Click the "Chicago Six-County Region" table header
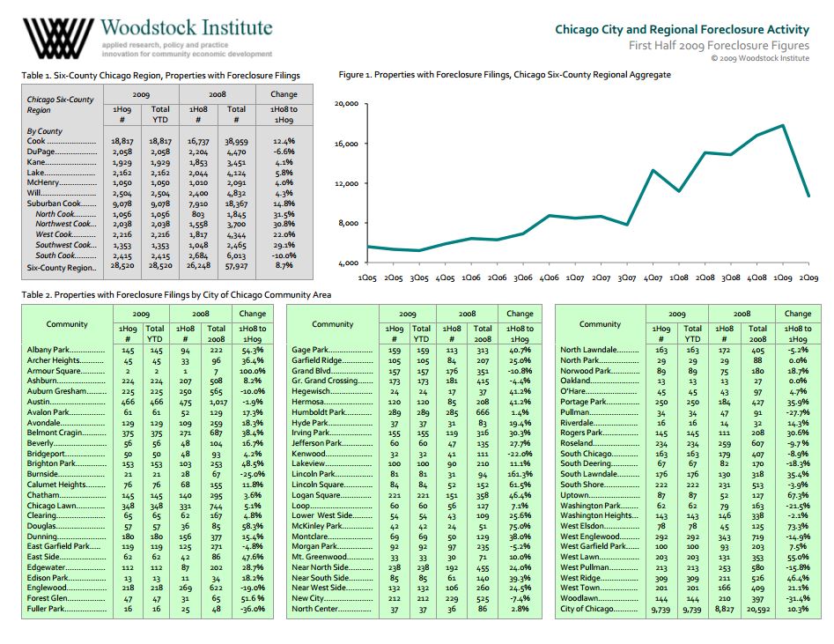The height and width of the screenshot is (644, 834). pyautogui.click(x=60, y=104)
